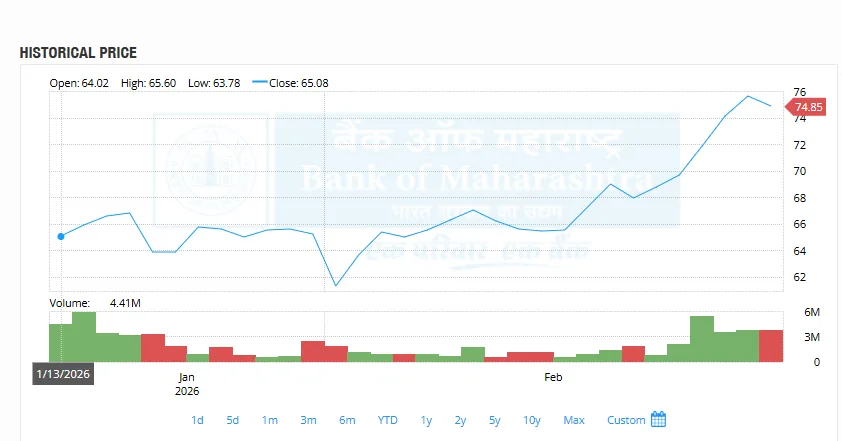842x441 pixels.
Task: Show the 10y price history
Action: tap(531, 420)
